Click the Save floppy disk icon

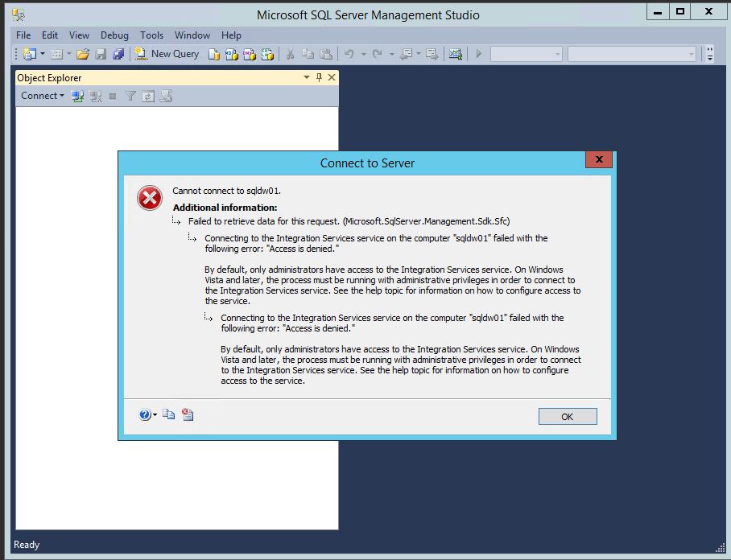[x=101, y=54]
